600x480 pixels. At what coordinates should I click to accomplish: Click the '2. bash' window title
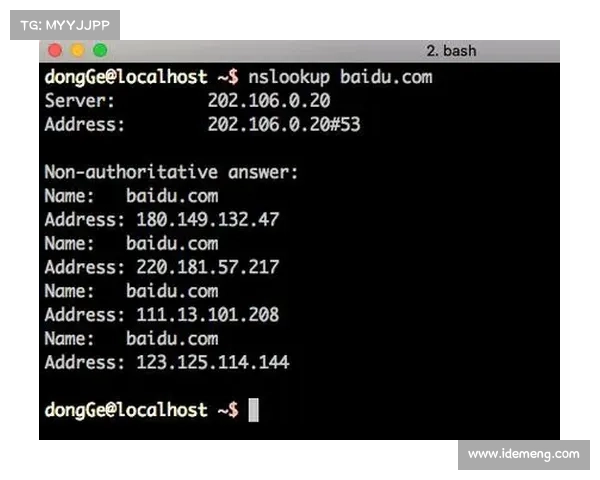451,51
